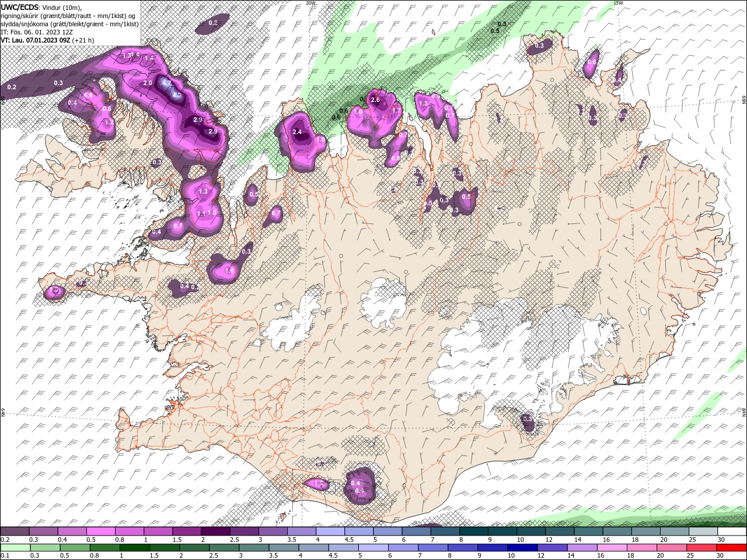Select the 'IT: Fös. 06. 01. 2023 12Z' line

[x=36, y=32]
